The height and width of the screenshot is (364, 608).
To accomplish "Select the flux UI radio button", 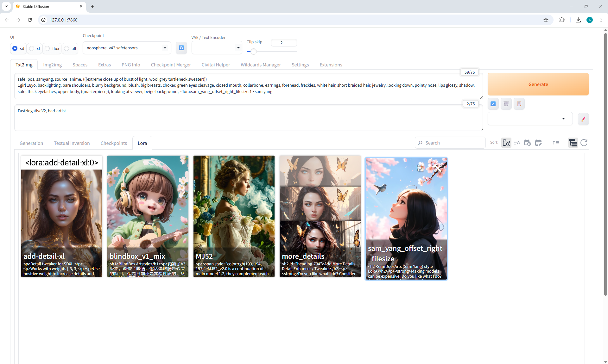I will tap(47, 48).
